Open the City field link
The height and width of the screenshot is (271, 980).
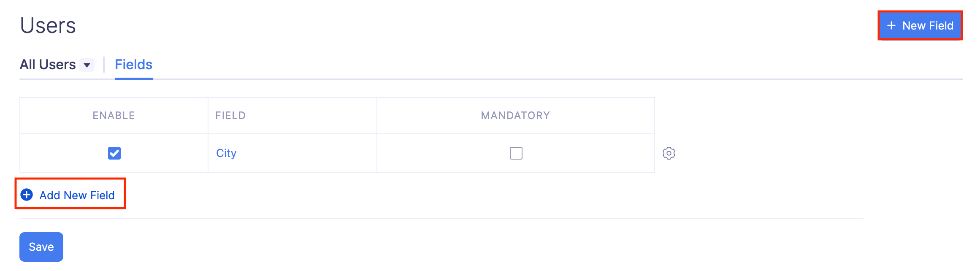pyautogui.click(x=226, y=153)
